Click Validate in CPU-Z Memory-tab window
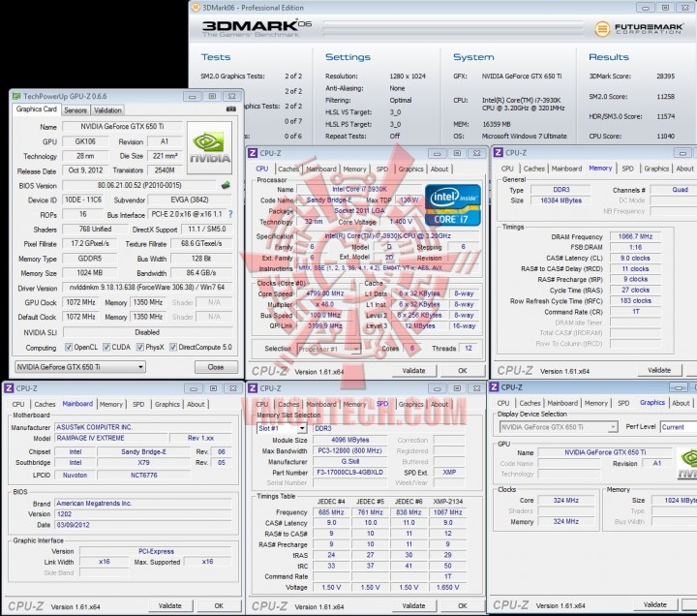The height and width of the screenshot is (616, 697). [659, 370]
